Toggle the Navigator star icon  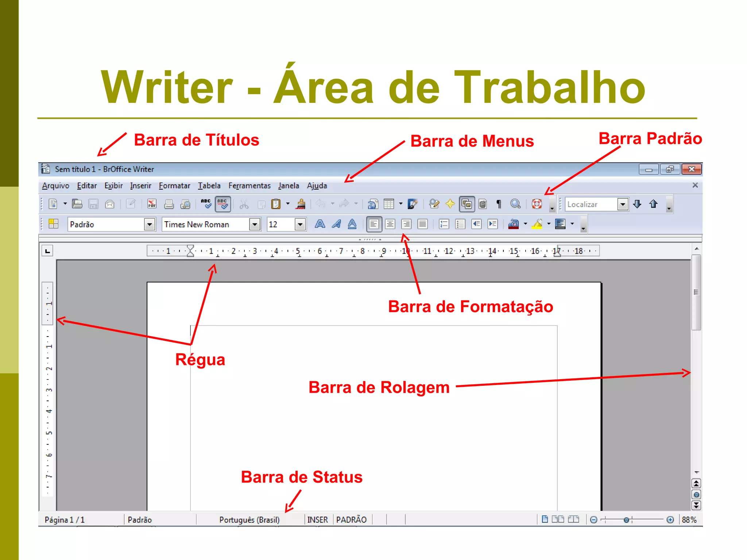tap(450, 204)
